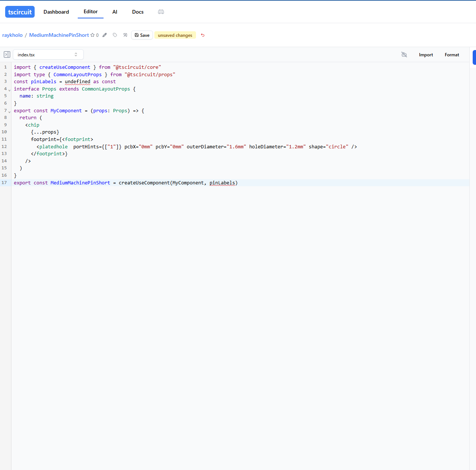
Task: Click the red revert changes icon
Action: [x=203, y=35]
